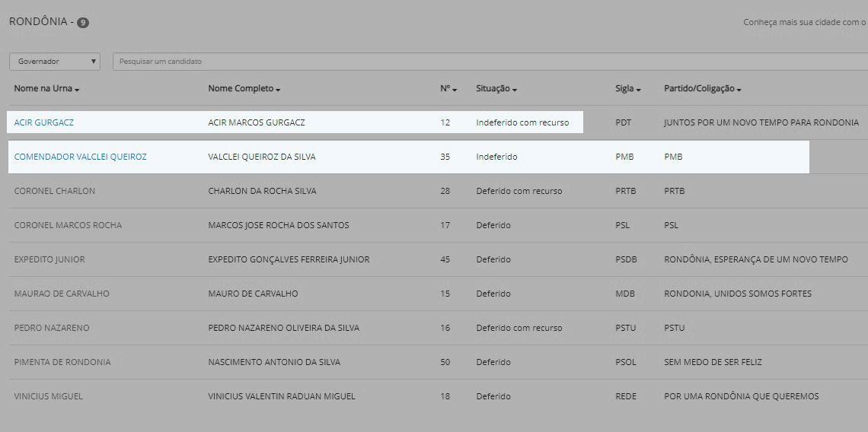The image size is (868, 432).
Task: Click full name EXPEDITO GONÇALVES FERREIRA JUNIOR
Action: 289,259
